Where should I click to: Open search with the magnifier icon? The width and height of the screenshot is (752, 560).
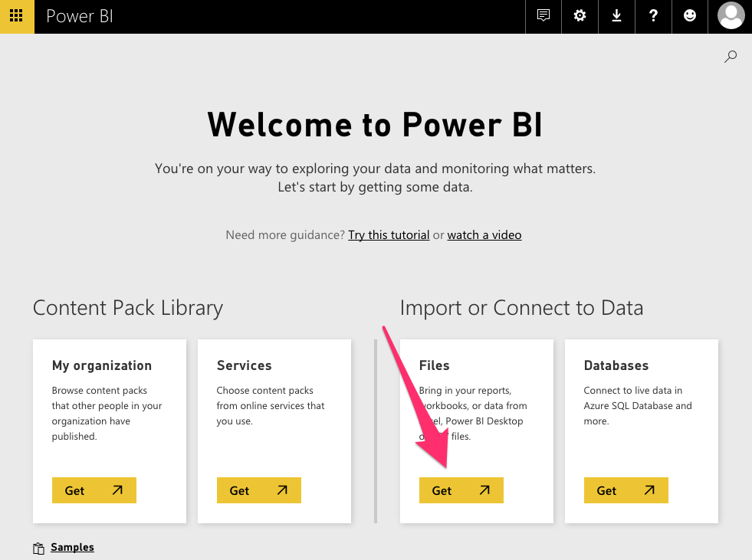730,56
